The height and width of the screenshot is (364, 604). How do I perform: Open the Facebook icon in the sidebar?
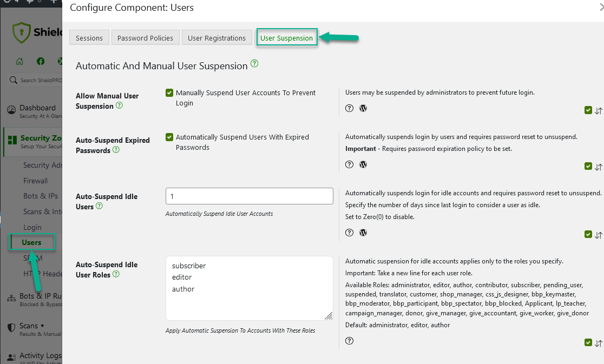click(40, 61)
